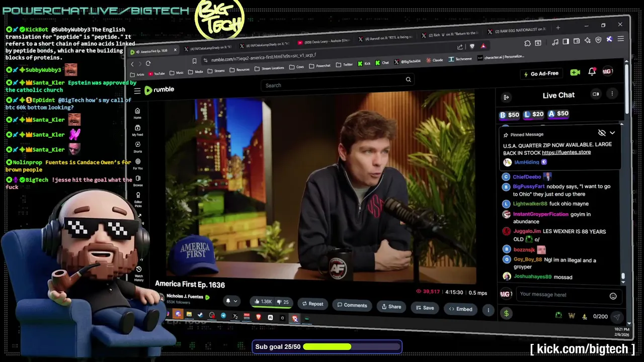Image resolution: width=644 pixels, height=362 pixels.
Task: Open video more options three dots
Action: point(488,310)
